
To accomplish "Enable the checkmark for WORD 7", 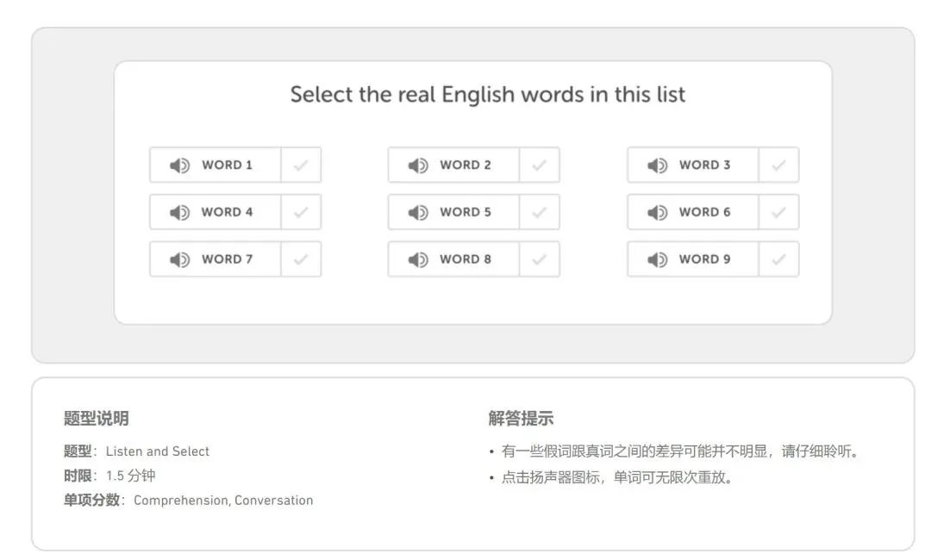I will coord(301,259).
